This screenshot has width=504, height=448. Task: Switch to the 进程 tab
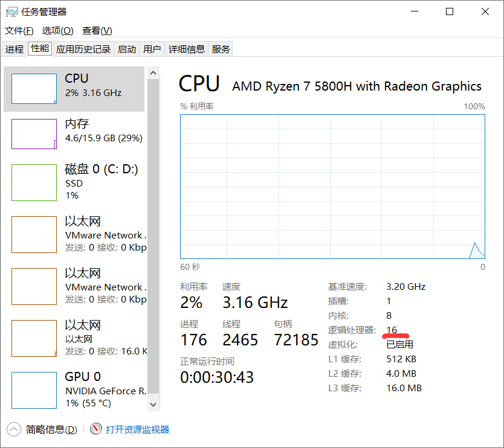click(x=15, y=50)
